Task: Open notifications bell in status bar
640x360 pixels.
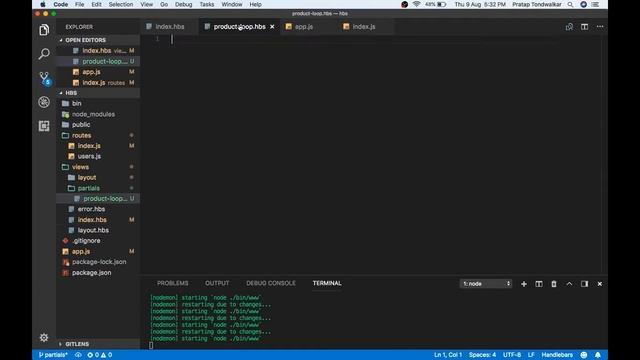Action: [x=598, y=355]
